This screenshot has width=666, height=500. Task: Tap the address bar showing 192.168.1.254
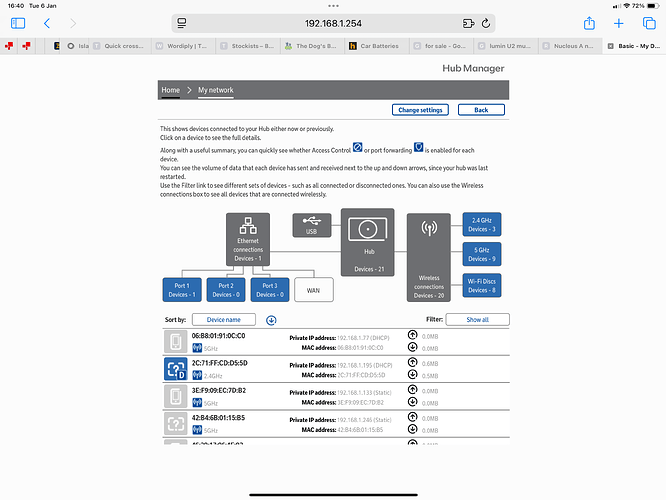click(332, 22)
